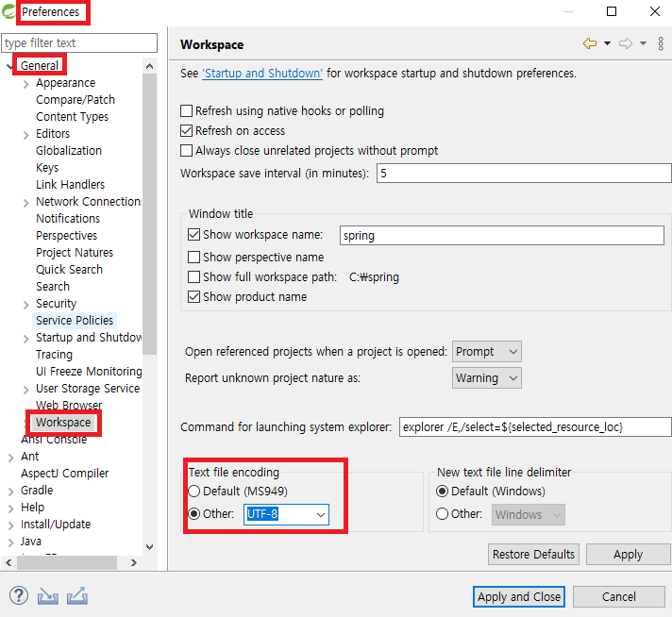Click the system explorer command field
672x617 pixels.
click(x=535, y=426)
